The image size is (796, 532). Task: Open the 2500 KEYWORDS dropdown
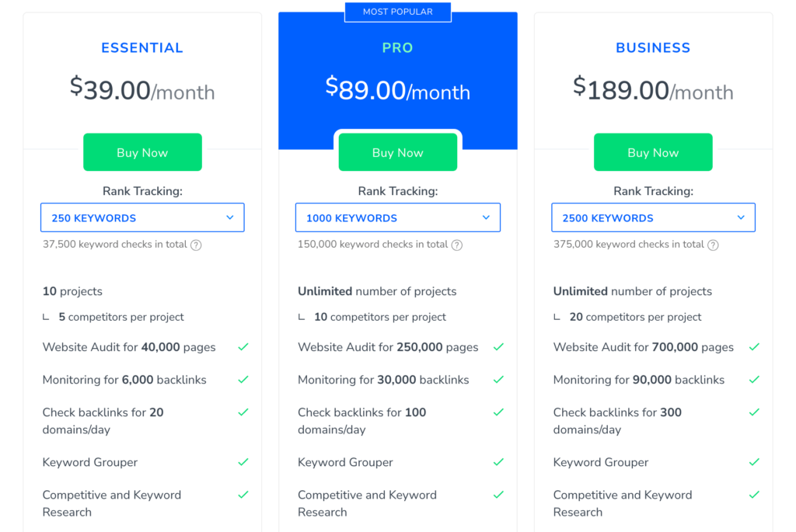point(653,217)
